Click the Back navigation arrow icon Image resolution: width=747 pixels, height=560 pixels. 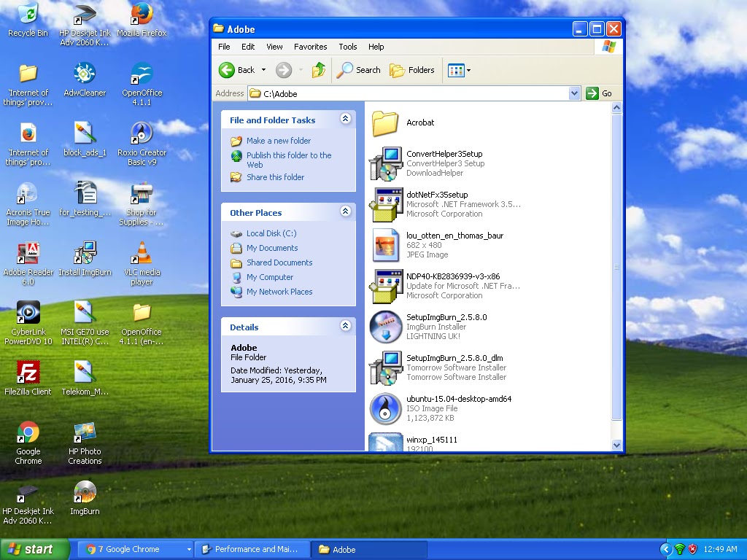(x=228, y=70)
